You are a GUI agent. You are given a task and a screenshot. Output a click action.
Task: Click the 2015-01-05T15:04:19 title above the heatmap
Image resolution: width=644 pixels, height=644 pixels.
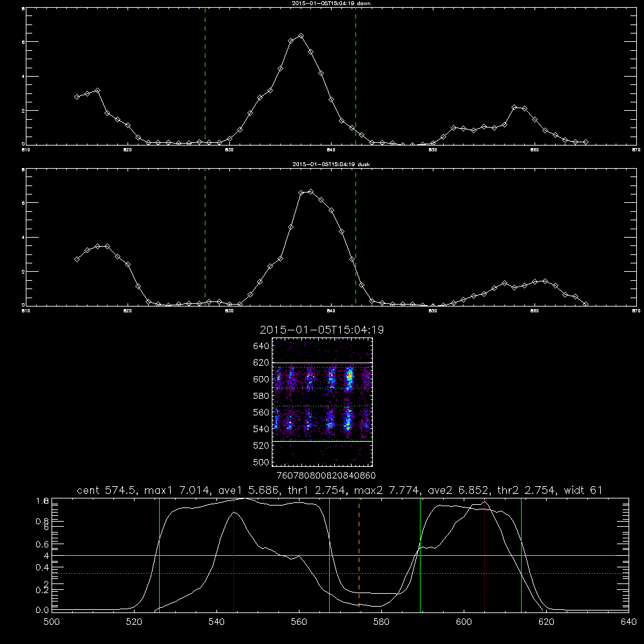tap(322, 330)
